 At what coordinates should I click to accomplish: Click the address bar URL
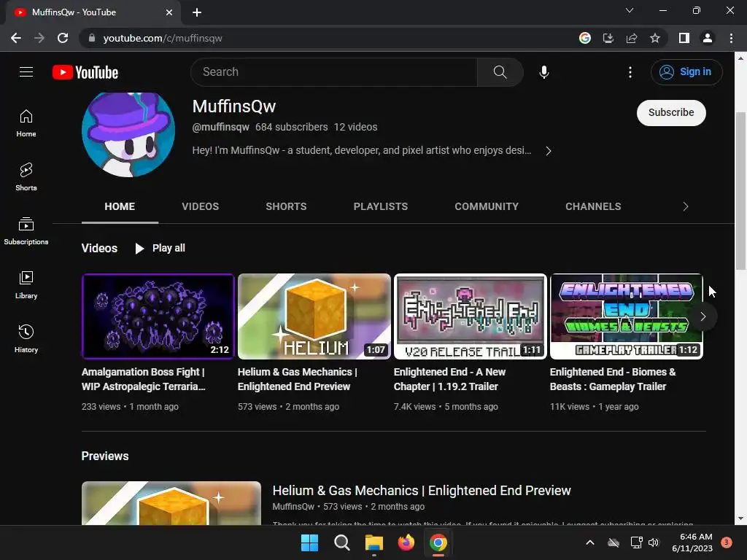click(x=163, y=38)
